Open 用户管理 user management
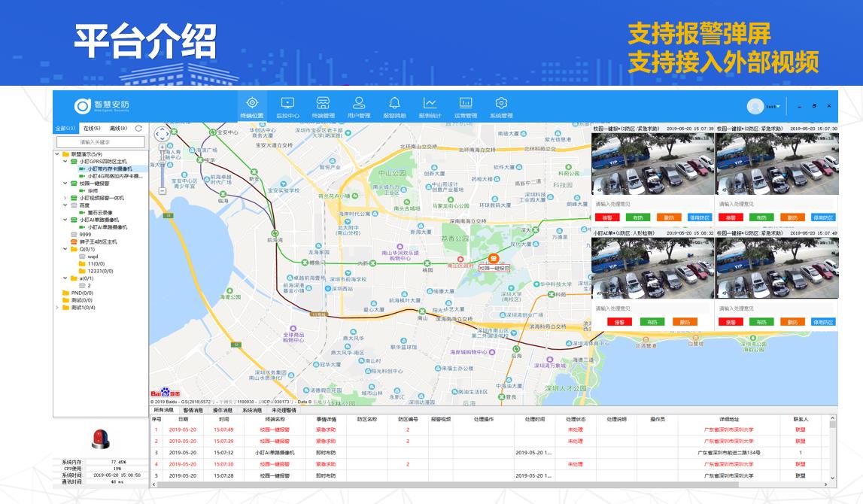863x504 pixels. 359,107
